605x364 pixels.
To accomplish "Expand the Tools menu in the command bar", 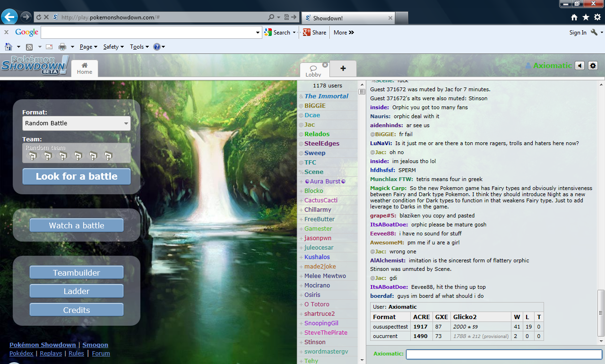I will tap(139, 47).
